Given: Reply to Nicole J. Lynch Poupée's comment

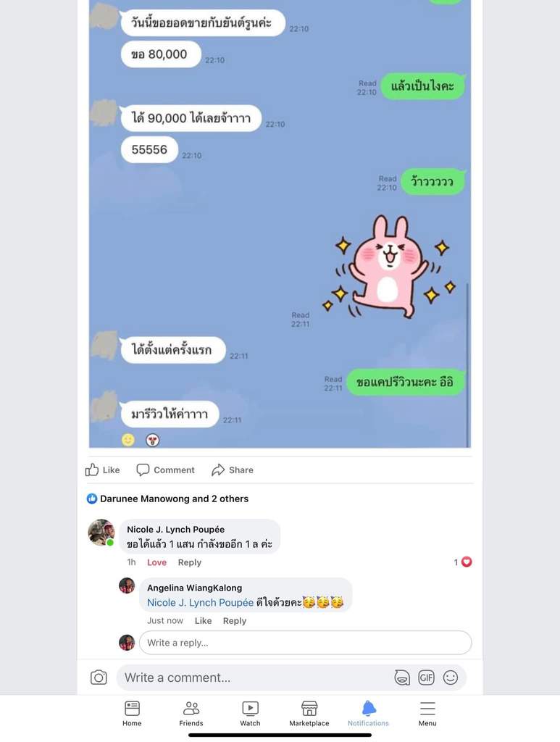Looking at the screenshot, I should [190, 562].
